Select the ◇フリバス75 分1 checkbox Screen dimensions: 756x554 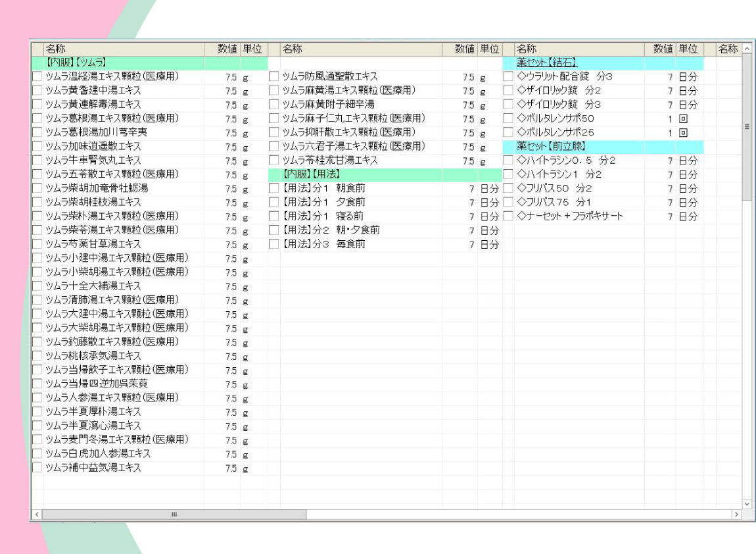[508, 202]
